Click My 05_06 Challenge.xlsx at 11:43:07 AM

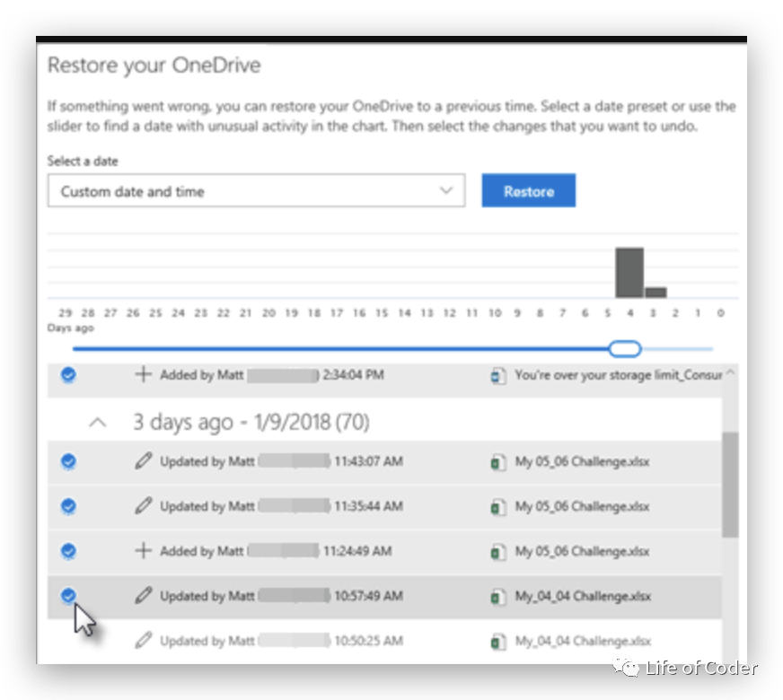(x=582, y=461)
